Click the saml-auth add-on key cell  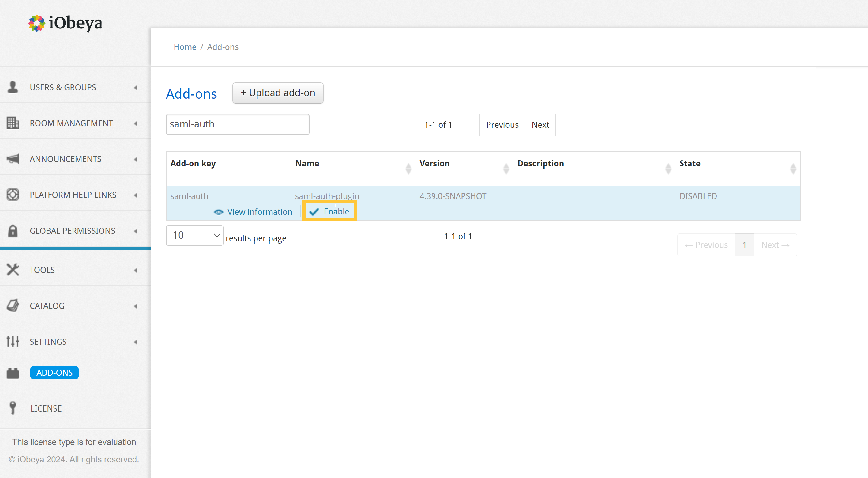click(x=189, y=196)
